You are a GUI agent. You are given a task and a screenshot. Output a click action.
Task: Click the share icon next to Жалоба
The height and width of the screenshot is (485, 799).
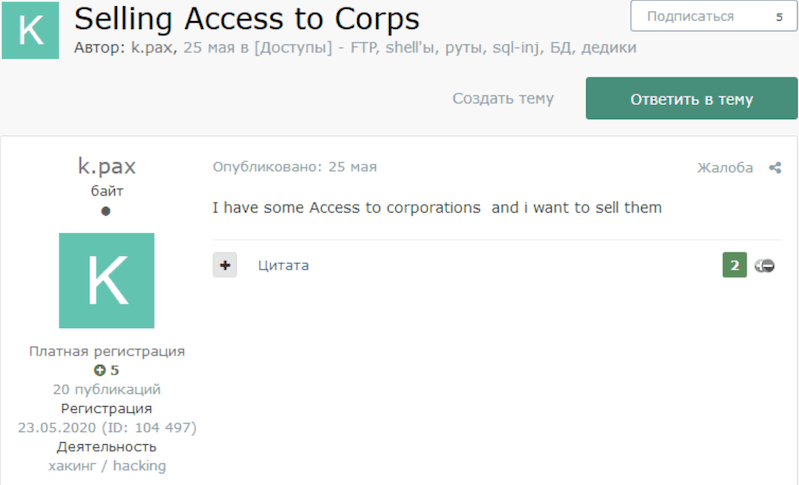[x=775, y=168]
